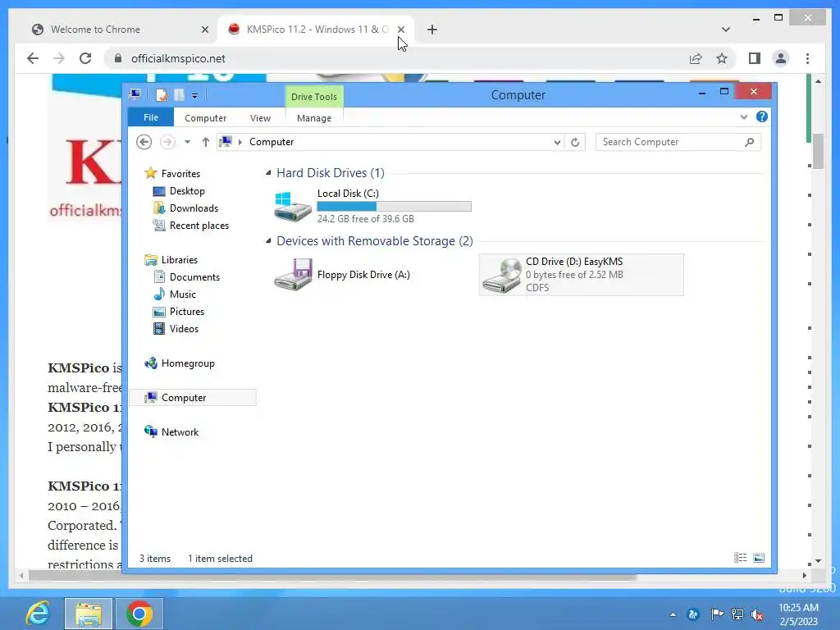The width and height of the screenshot is (840, 630).
Task: Open Videos library
Action: click(x=184, y=328)
